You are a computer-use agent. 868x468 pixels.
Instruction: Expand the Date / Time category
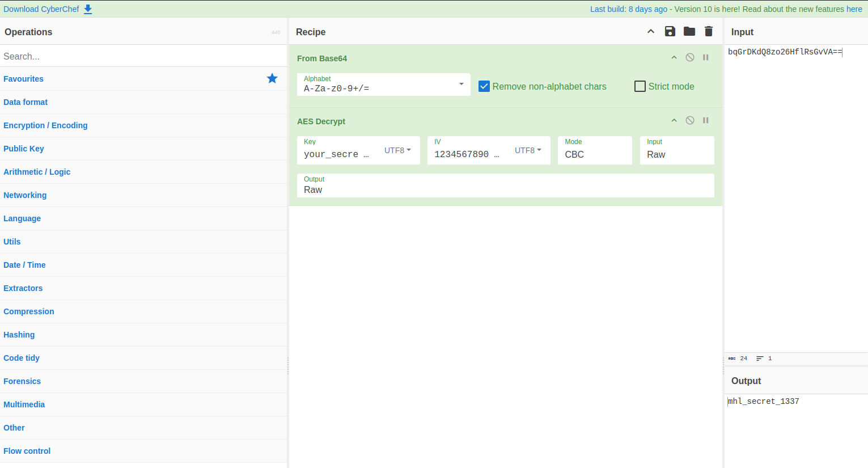(143, 265)
